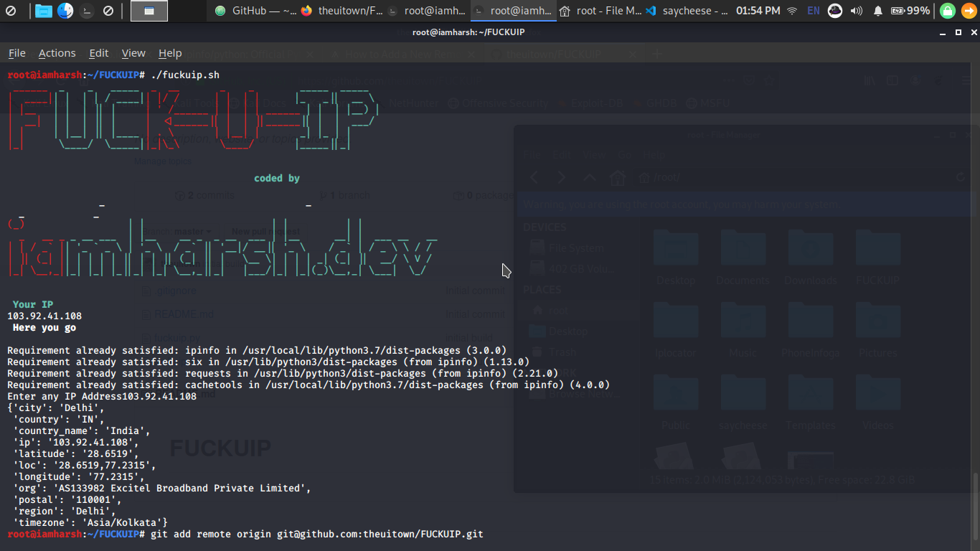This screenshot has height=551, width=980.
Task: Click the 'Requirement already satisfied: ipinfo' line
Action: [257, 351]
